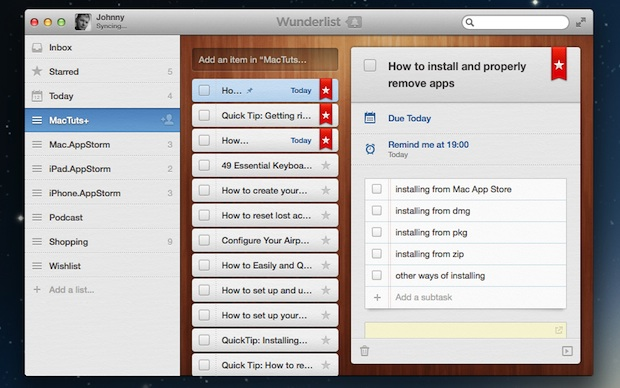
Task: Open the Wishlist list
Action: click(102, 266)
